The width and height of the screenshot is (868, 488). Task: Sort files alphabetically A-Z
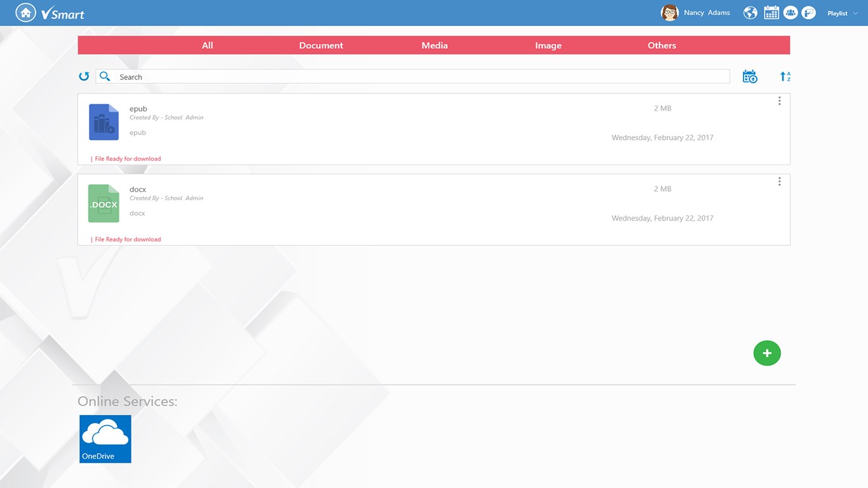(x=785, y=76)
